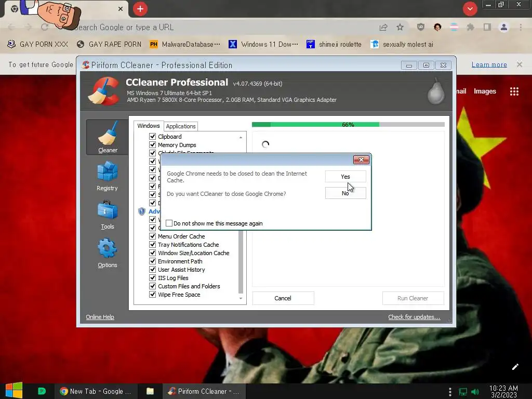The height and width of the screenshot is (399, 532).
Task: Toggle the Memory Dumps checkbox
Action: (x=152, y=145)
